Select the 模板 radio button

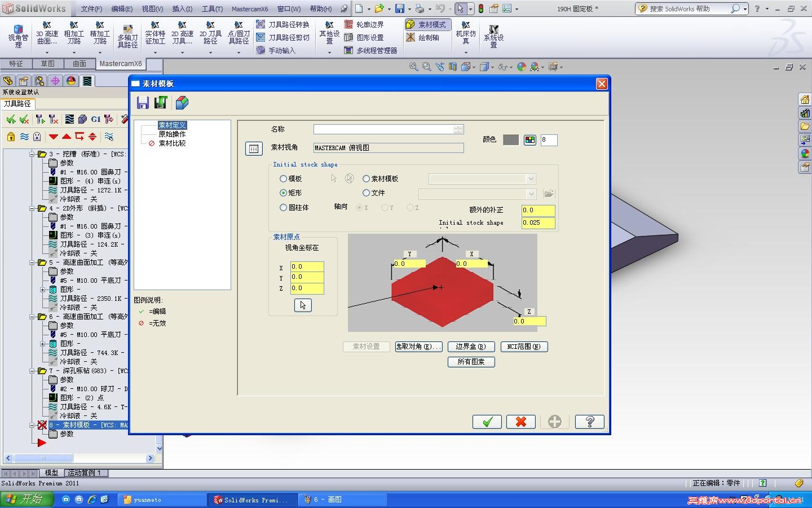[283, 179]
